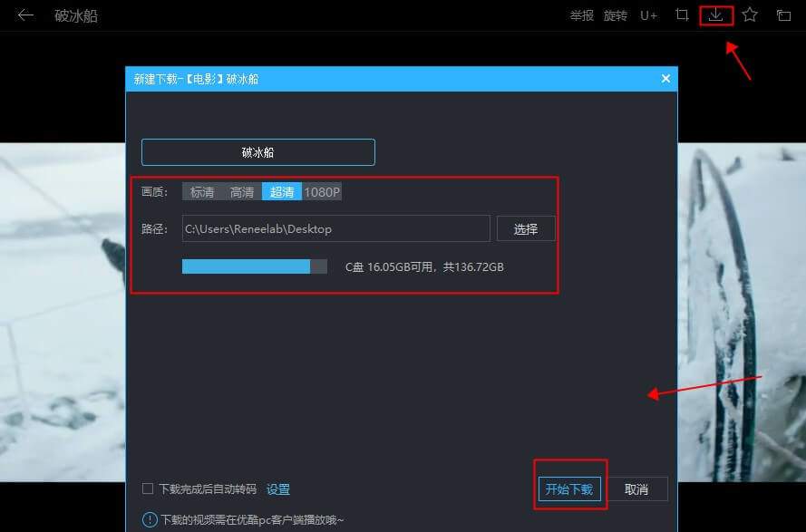Select 超清 quality option
The width and height of the screenshot is (806, 532).
tap(282, 192)
